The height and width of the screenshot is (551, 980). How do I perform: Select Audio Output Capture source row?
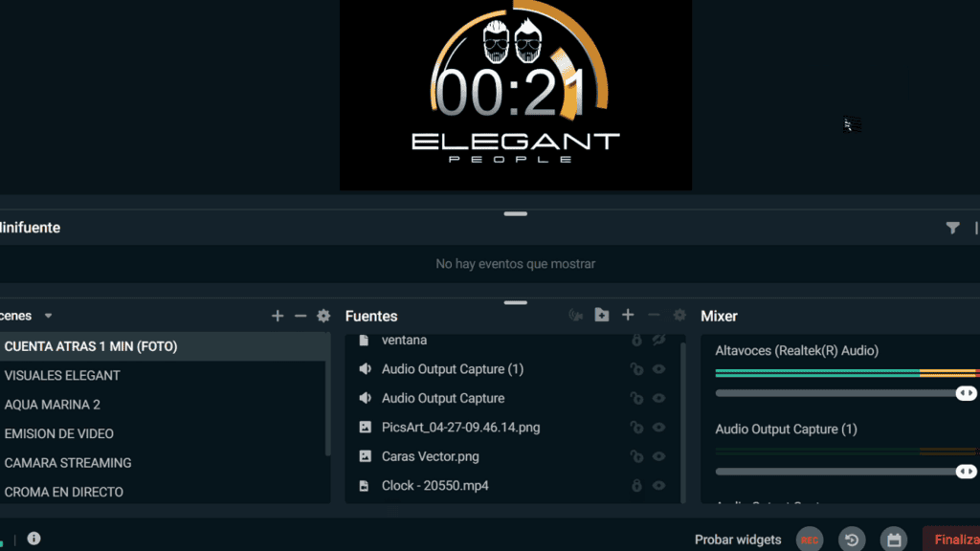tap(513, 398)
